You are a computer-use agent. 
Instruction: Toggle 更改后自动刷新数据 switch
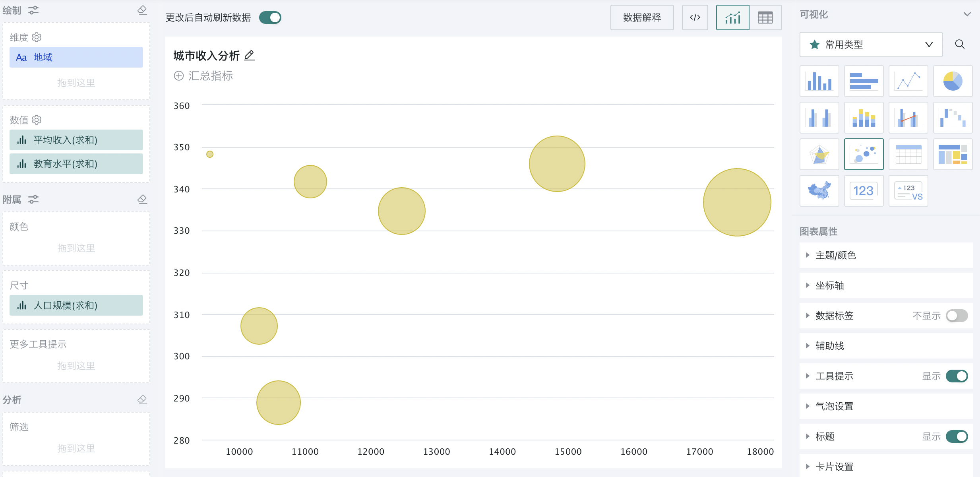click(270, 17)
